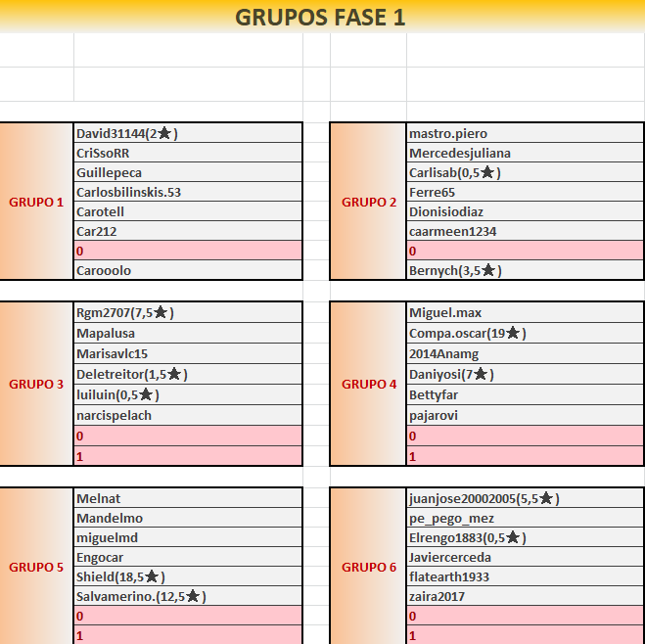Select the mastro.piero cell
The height and width of the screenshot is (644, 645).
click(525, 133)
